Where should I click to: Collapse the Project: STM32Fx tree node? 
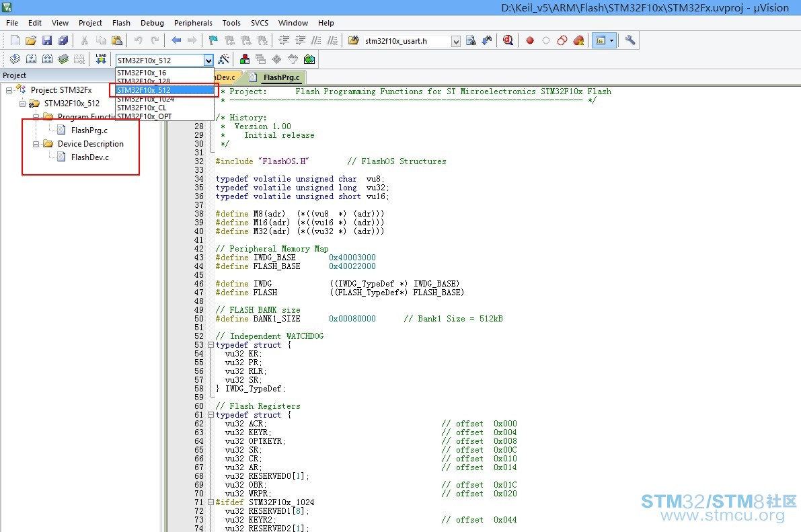tap(9, 90)
